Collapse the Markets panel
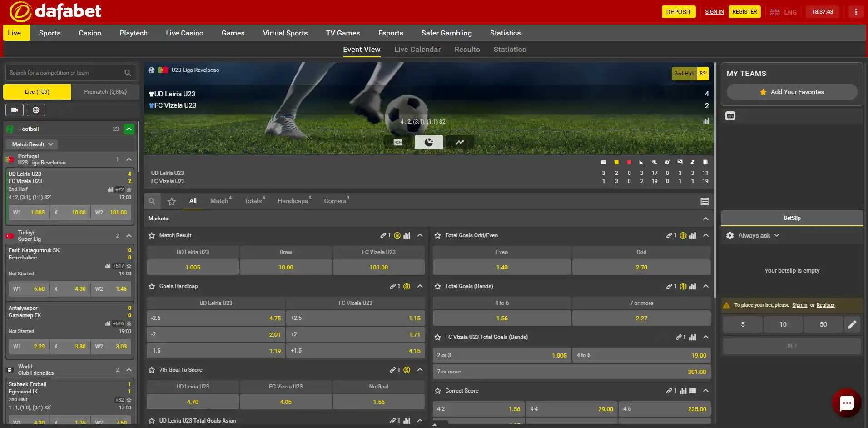Viewport: 868px width, 428px height. (x=706, y=219)
